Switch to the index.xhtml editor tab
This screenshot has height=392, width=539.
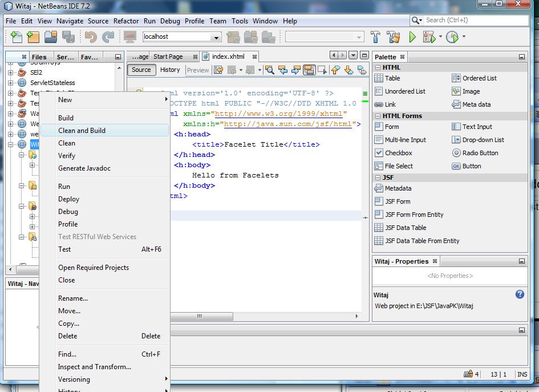(x=228, y=56)
